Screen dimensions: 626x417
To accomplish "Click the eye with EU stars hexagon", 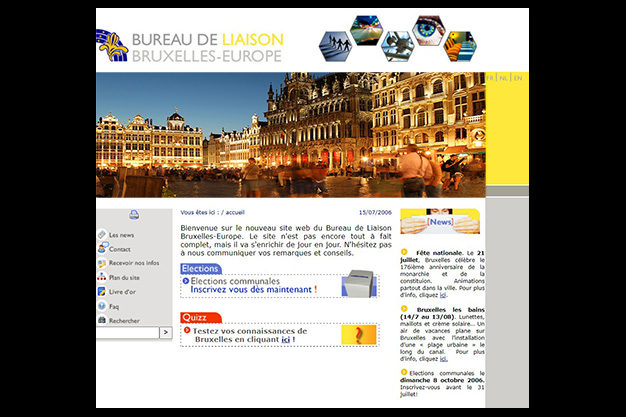I will [x=429, y=30].
